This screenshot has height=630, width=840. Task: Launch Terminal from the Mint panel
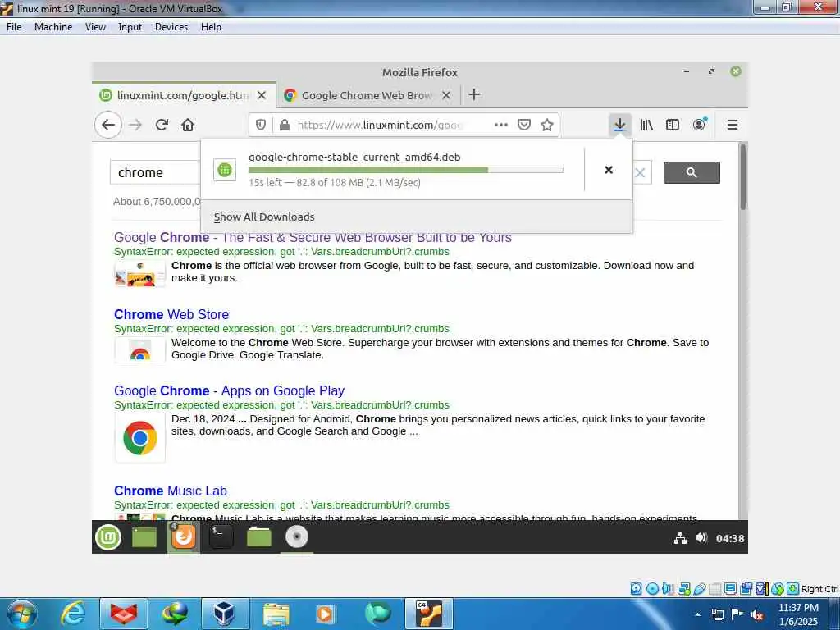tap(221, 537)
